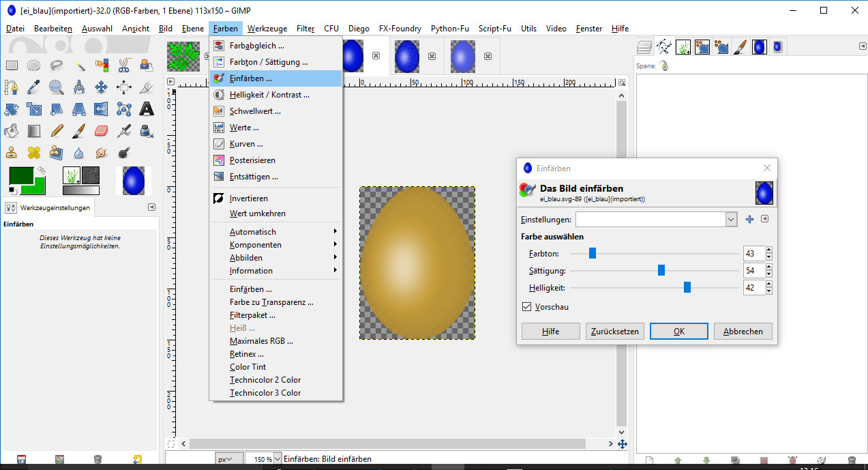Toggle the Vorschau preview checkbox

(526, 307)
